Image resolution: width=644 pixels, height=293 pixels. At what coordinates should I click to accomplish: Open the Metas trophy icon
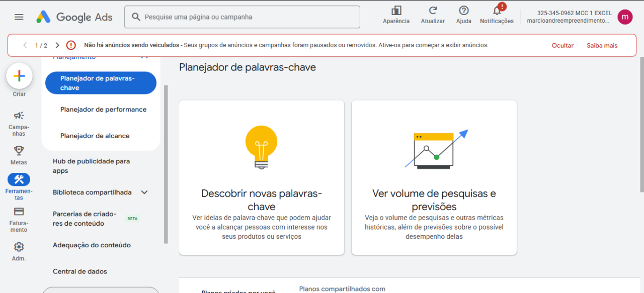19,150
